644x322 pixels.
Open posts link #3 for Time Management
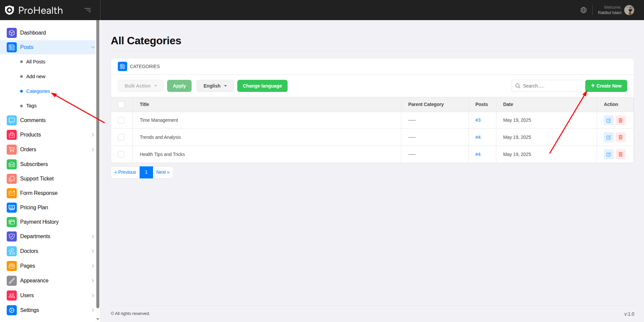point(478,120)
